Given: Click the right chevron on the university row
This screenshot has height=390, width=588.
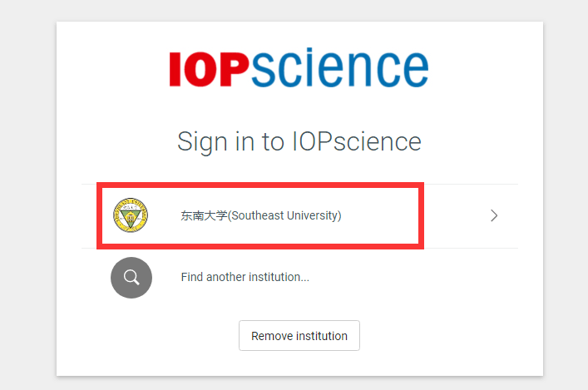Looking at the screenshot, I should tap(494, 216).
